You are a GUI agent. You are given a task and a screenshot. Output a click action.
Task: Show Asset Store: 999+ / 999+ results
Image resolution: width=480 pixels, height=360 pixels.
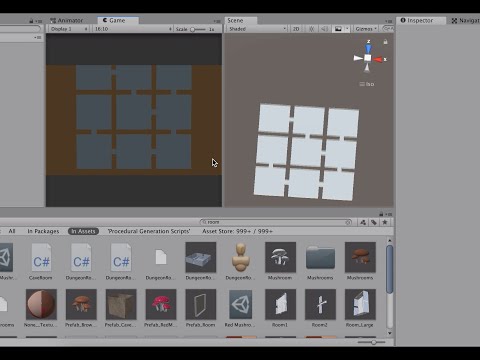tap(237, 231)
